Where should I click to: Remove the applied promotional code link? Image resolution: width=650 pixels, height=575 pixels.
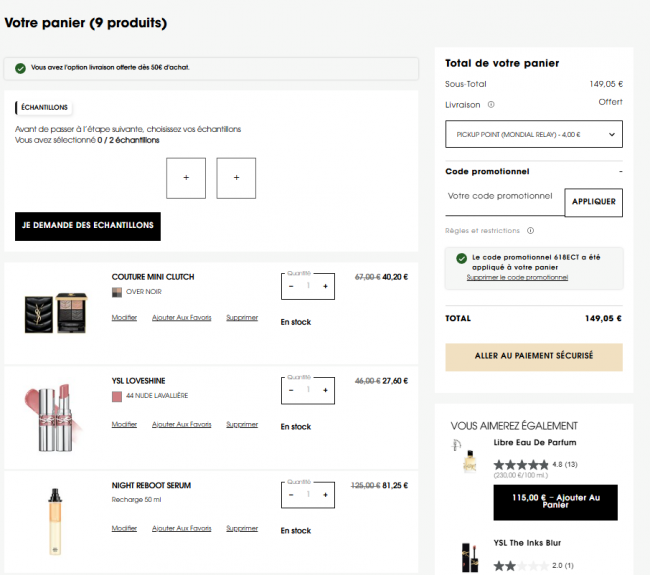point(517,277)
